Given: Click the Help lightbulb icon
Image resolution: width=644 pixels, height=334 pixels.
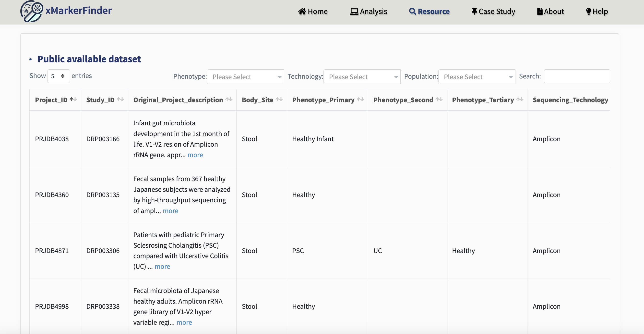Looking at the screenshot, I should (x=588, y=12).
